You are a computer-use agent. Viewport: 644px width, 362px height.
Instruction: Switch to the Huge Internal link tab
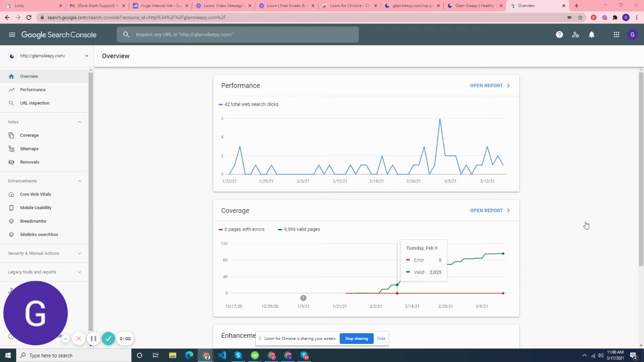[x=160, y=6]
